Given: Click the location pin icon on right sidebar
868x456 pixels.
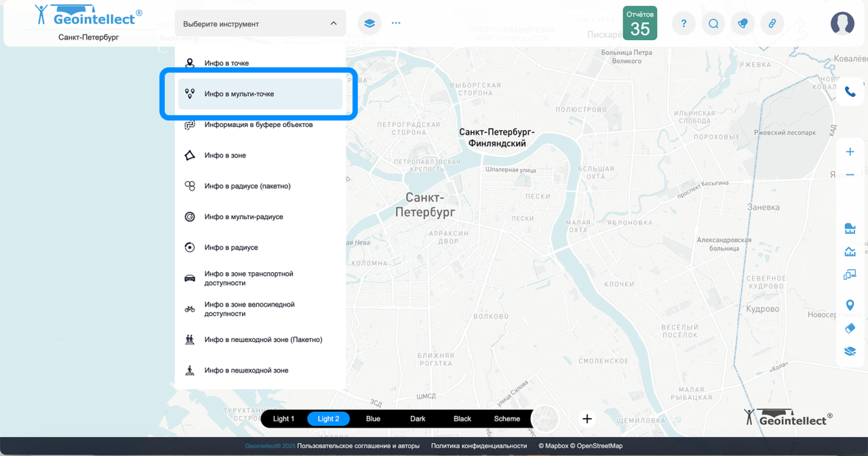Looking at the screenshot, I should click(850, 305).
